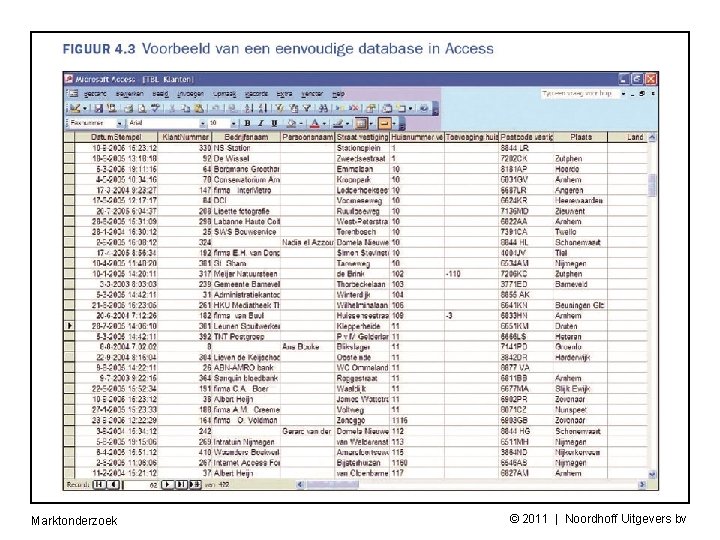Click the Special Effect button
Screen dimensions: 720x540
click(x=384, y=123)
